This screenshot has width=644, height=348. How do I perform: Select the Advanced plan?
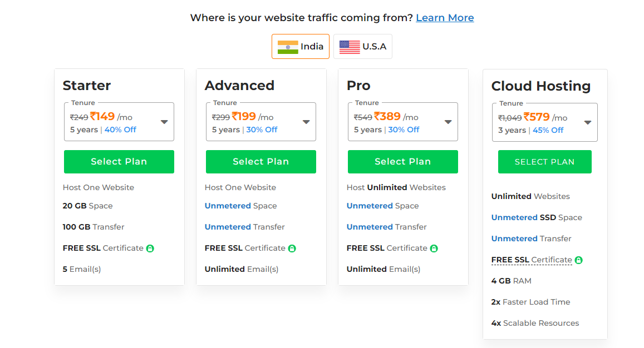(261, 162)
